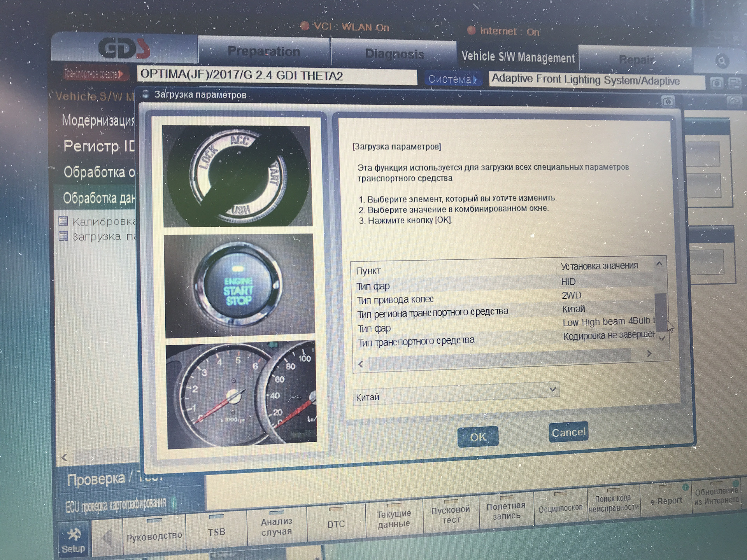Open Обработка данных in left menu

pyautogui.click(x=99, y=198)
